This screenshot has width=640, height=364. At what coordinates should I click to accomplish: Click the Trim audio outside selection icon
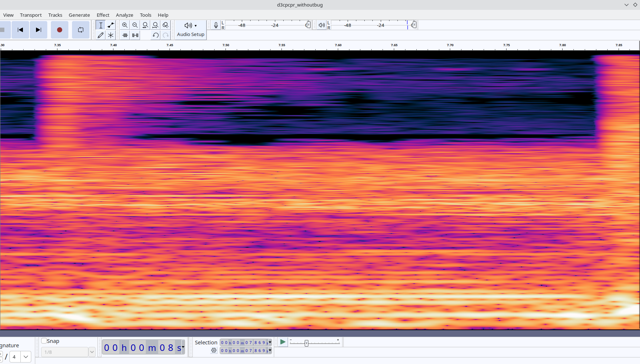[x=125, y=35]
